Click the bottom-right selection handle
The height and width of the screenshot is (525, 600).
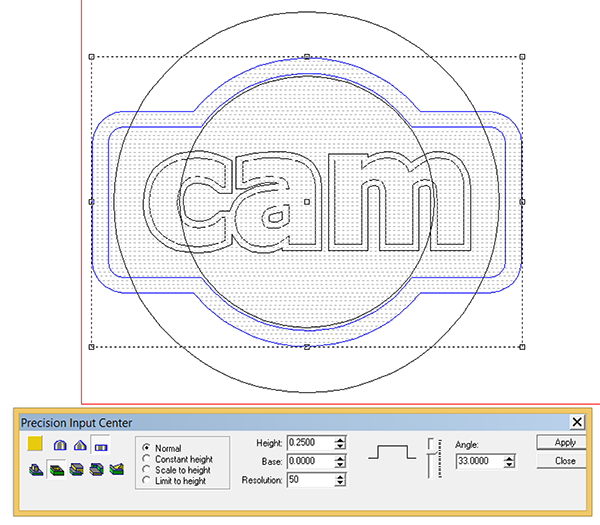point(522,347)
